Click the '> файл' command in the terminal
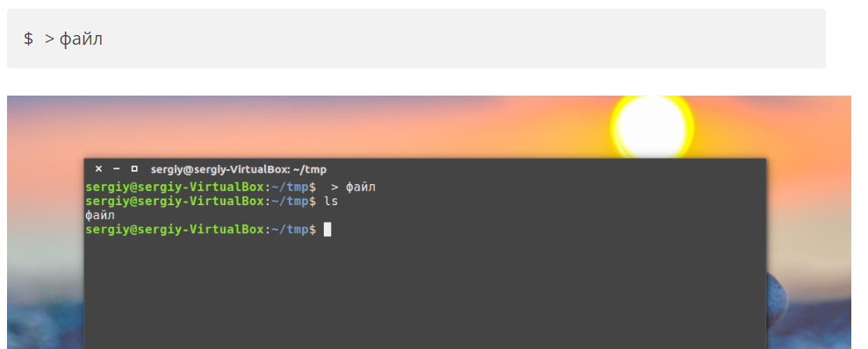The height and width of the screenshot is (349, 868). click(353, 187)
